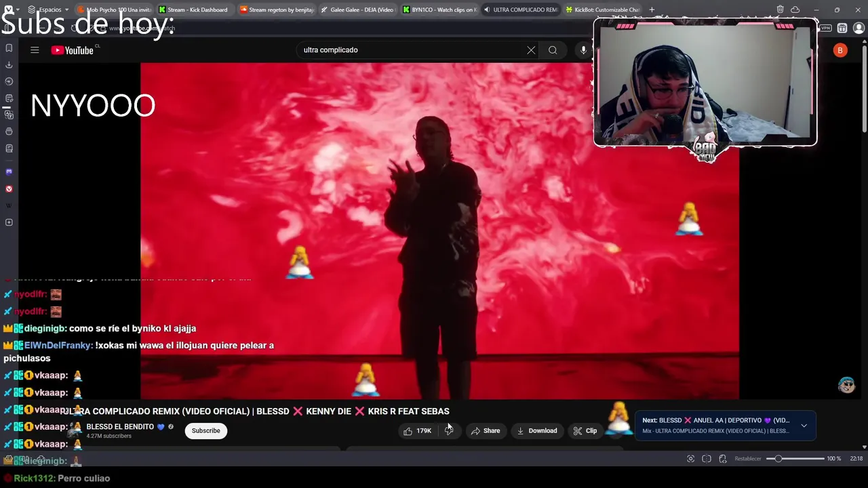Open the browser VPN badge
Screen dimensions: 868x488
coord(825,28)
